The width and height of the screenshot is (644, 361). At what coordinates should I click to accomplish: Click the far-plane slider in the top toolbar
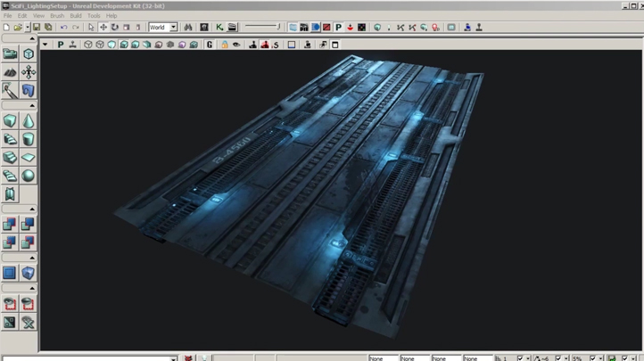[x=262, y=27]
